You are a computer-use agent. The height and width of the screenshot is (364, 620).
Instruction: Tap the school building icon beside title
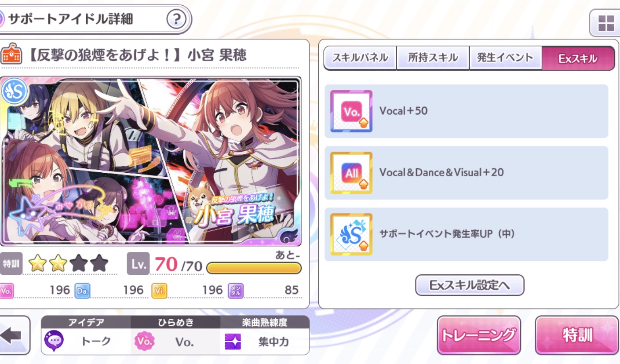coord(11,55)
